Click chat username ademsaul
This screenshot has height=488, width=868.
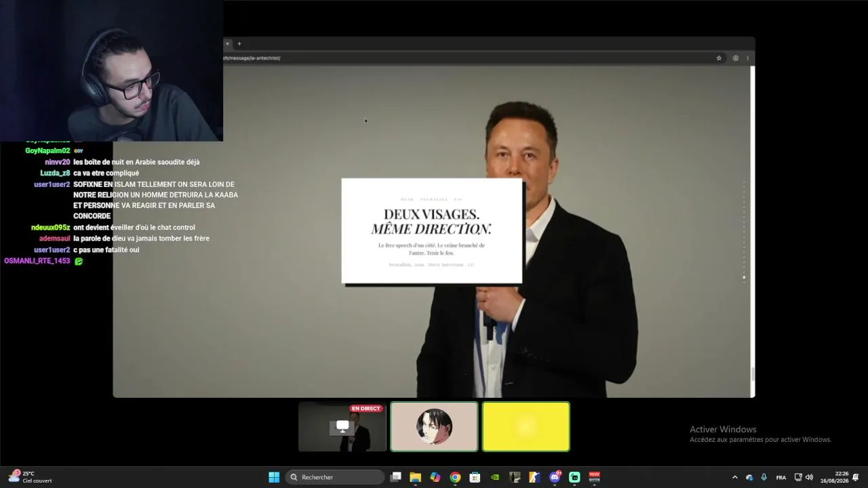coord(54,239)
